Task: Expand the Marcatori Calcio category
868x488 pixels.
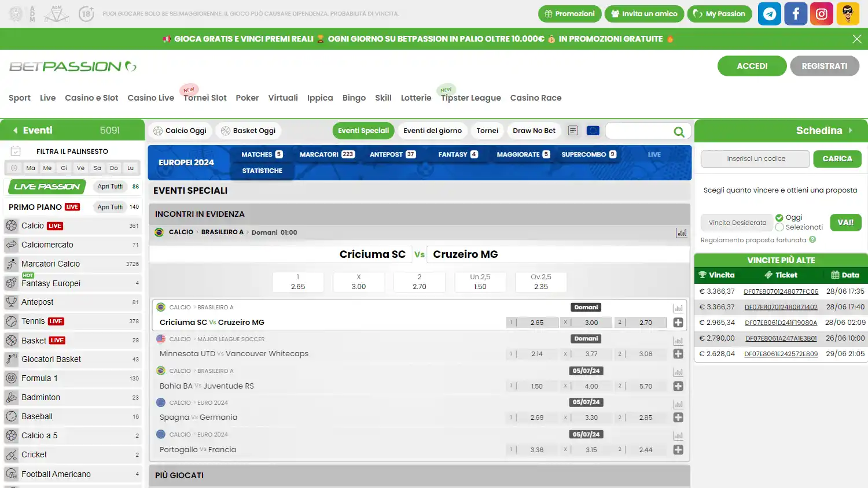Action: [72, 264]
